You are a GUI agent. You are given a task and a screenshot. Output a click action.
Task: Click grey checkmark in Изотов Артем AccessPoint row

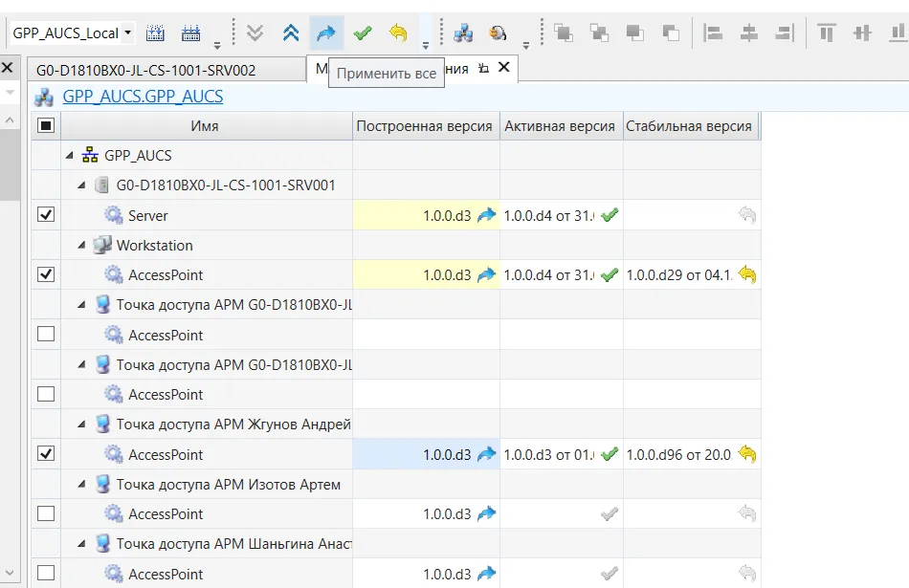pos(610,513)
